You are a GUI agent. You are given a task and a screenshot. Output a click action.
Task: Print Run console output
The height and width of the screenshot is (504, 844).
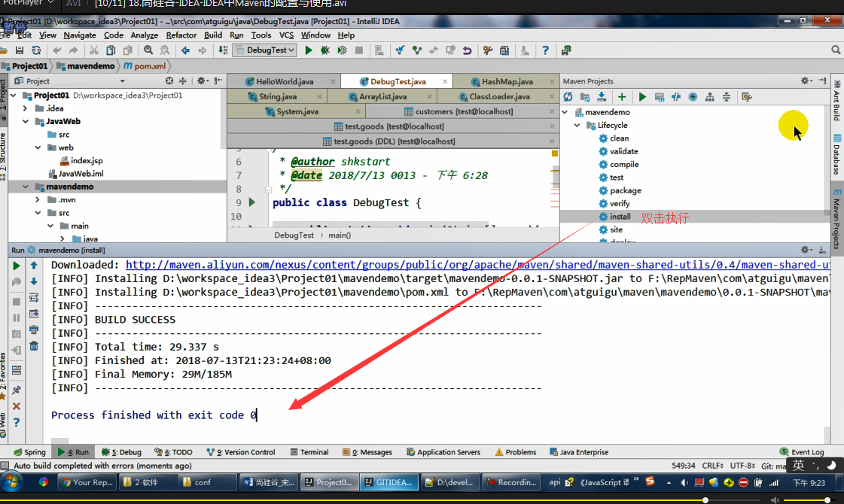tap(33, 329)
